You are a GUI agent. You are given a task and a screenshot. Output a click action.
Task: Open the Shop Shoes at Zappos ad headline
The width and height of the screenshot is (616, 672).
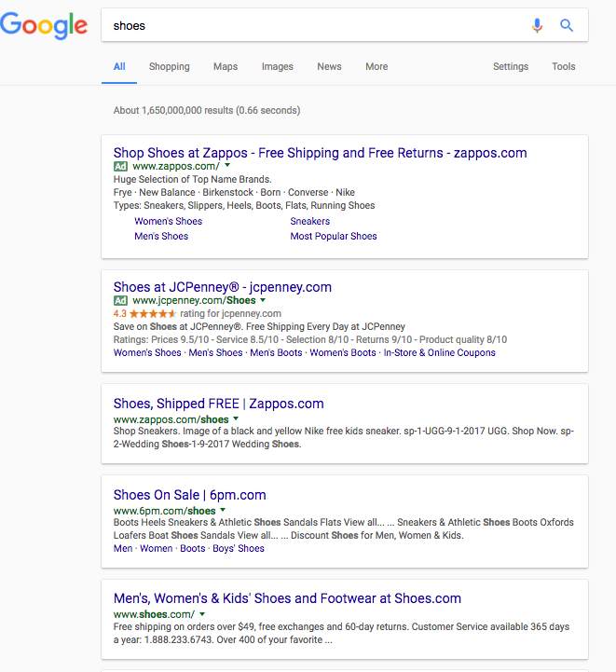[x=320, y=153]
